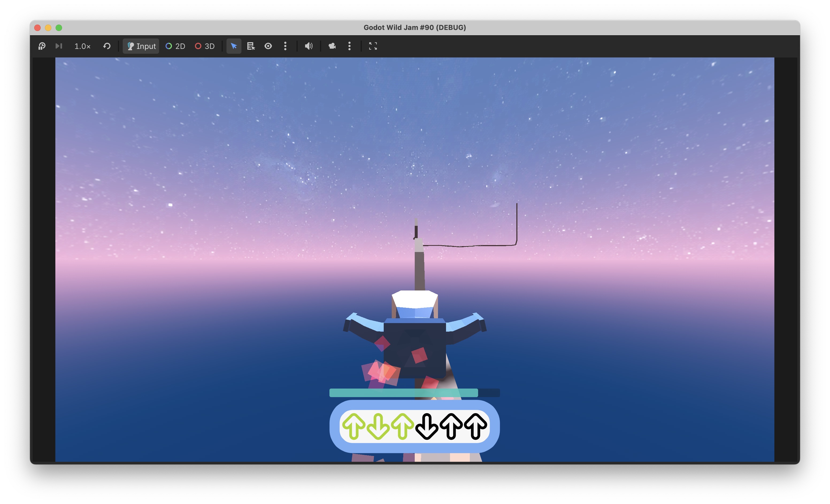Toggle the Input mode button
Viewport: 830px width, 504px height.
click(x=141, y=46)
